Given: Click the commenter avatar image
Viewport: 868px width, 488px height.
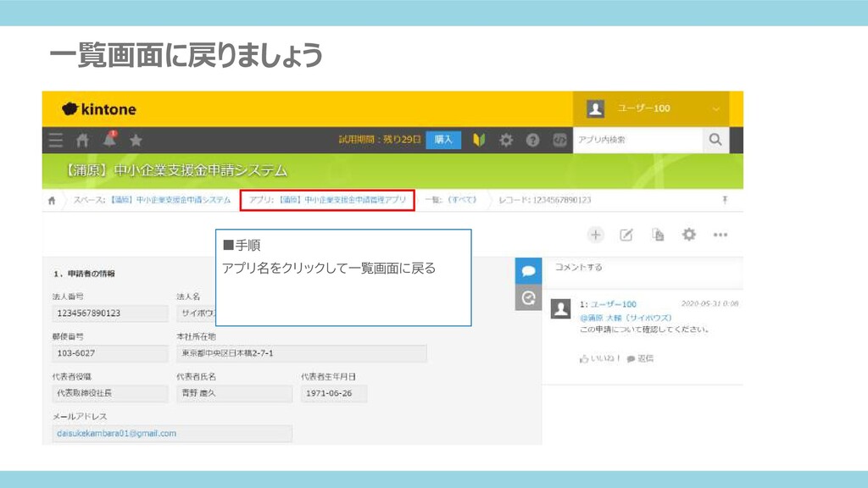Looking at the screenshot, I should click(x=561, y=308).
